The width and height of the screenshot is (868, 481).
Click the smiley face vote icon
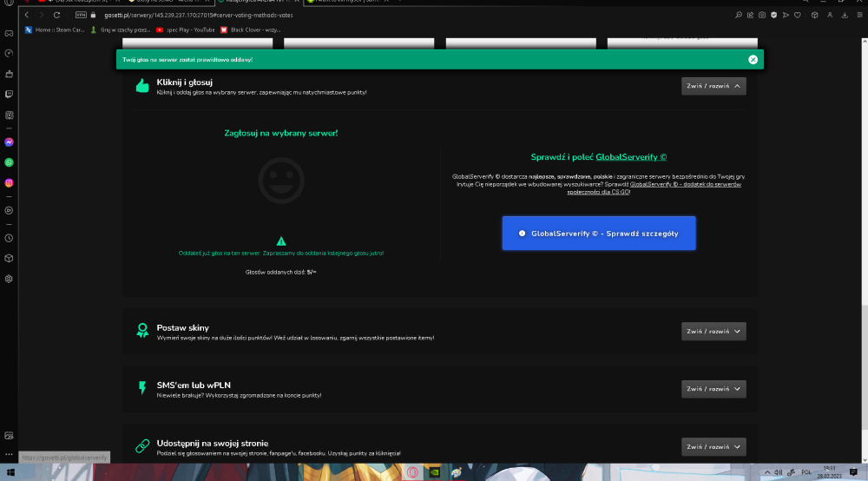281,181
